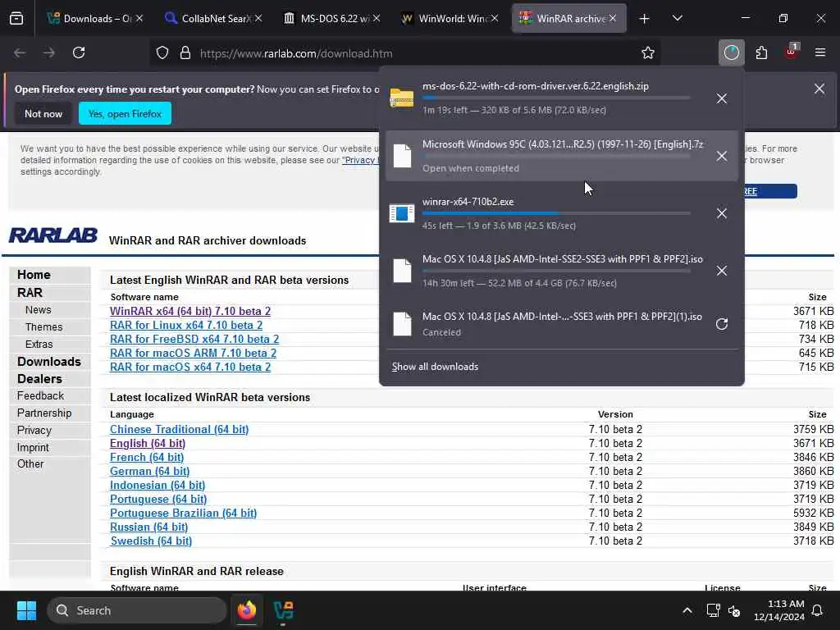
Task: Cancel the active Mac OS X iso download
Action: [722, 271]
